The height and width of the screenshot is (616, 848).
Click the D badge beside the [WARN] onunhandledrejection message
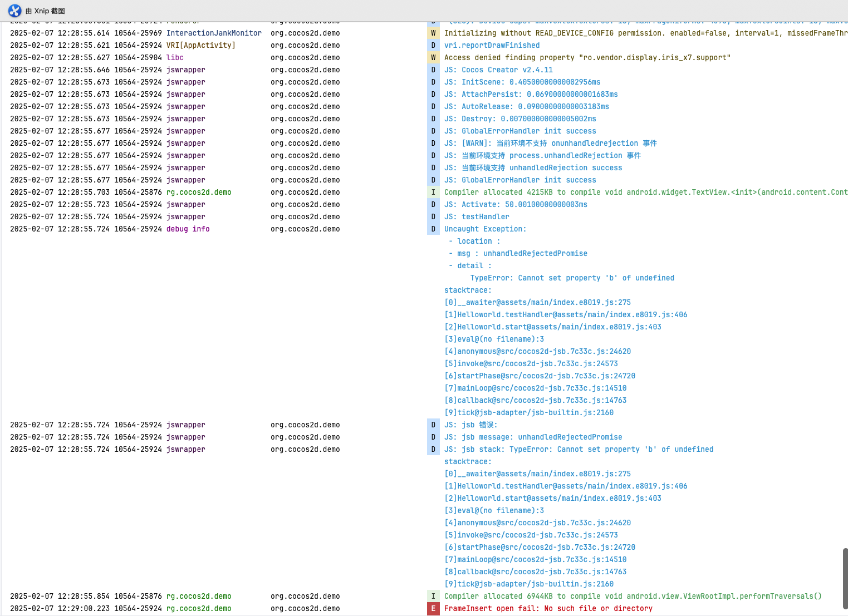433,144
